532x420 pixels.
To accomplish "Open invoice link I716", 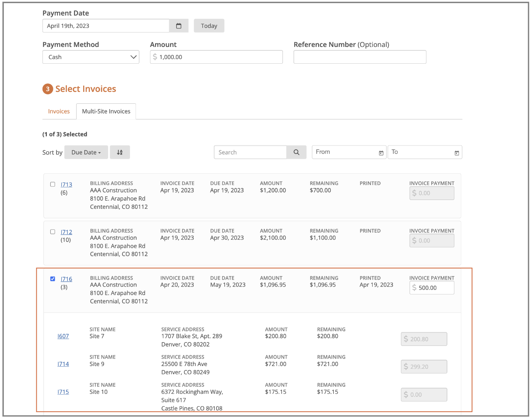I will click(66, 279).
